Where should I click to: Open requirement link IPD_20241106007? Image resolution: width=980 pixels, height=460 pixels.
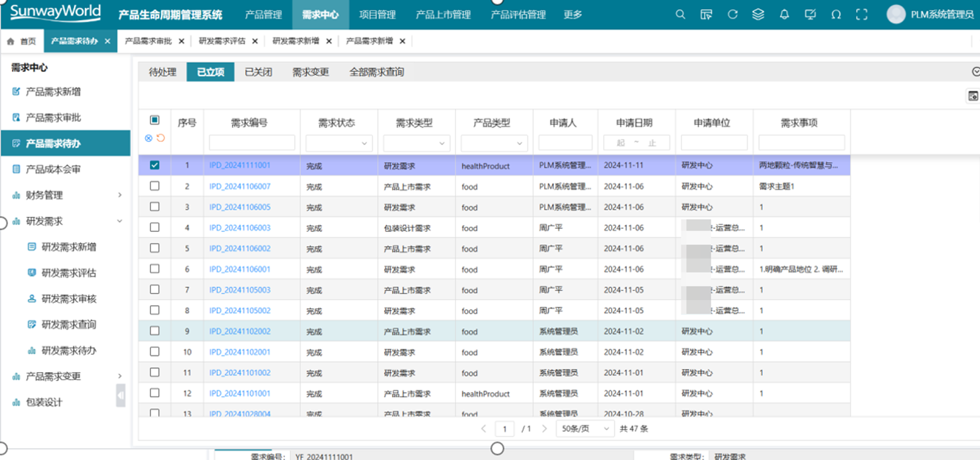[x=239, y=186]
